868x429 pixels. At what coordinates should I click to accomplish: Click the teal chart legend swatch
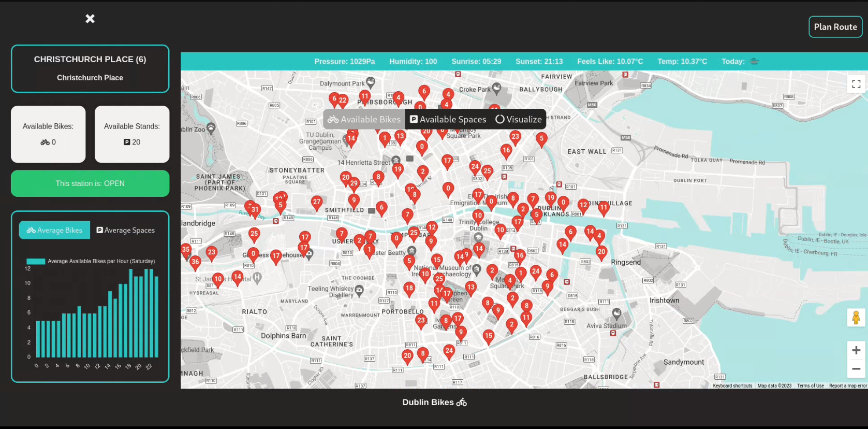point(36,261)
